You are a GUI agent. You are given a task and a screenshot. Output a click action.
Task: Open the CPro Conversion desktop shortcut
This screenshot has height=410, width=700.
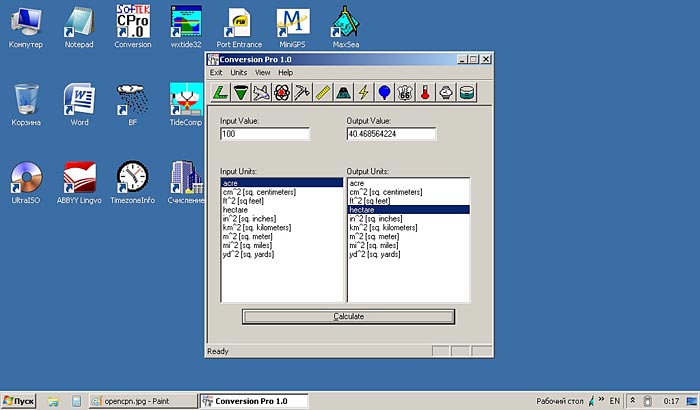tap(133, 27)
